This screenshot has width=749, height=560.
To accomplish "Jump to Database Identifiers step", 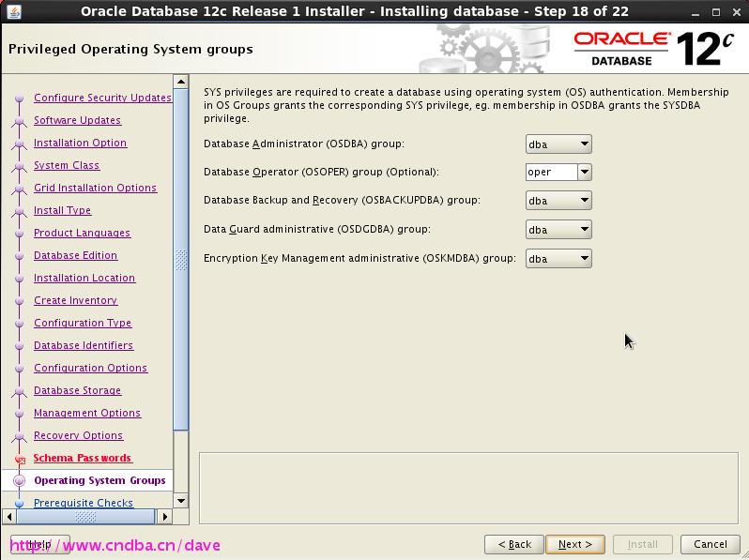I will (x=84, y=345).
